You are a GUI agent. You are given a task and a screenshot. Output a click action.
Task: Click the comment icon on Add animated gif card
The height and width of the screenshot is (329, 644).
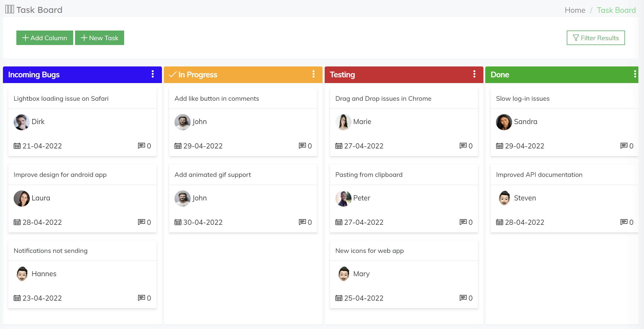click(302, 222)
